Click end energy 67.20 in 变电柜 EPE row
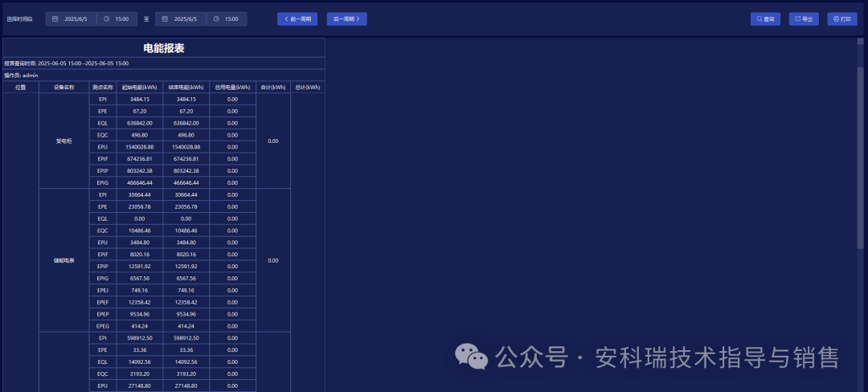Image resolution: width=868 pixels, height=392 pixels. (x=186, y=111)
